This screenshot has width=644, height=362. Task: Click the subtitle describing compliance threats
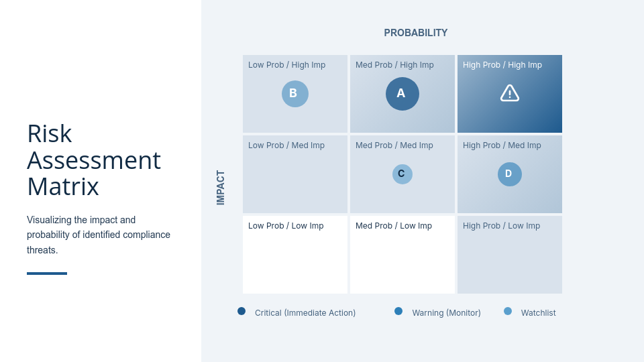(99, 235)
